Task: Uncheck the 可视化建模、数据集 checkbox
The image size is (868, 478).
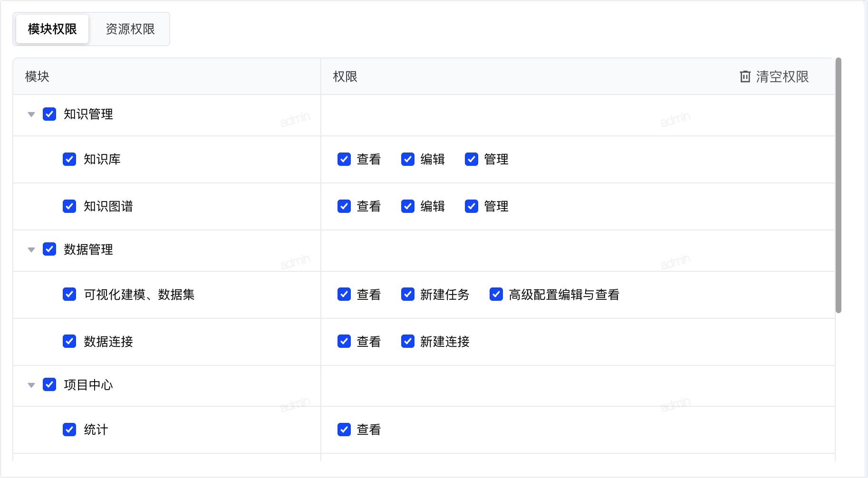Action: (69, 294)
